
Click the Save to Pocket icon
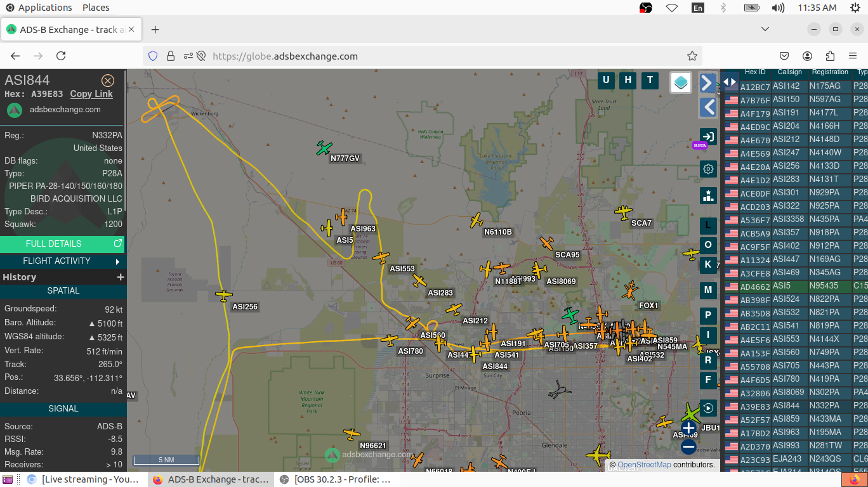tap(784, 56)
